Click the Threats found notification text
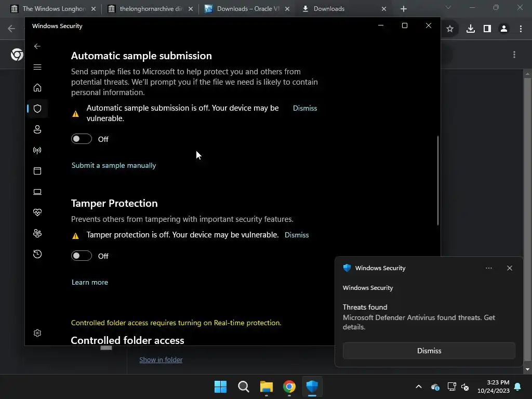 coord(419,317)
